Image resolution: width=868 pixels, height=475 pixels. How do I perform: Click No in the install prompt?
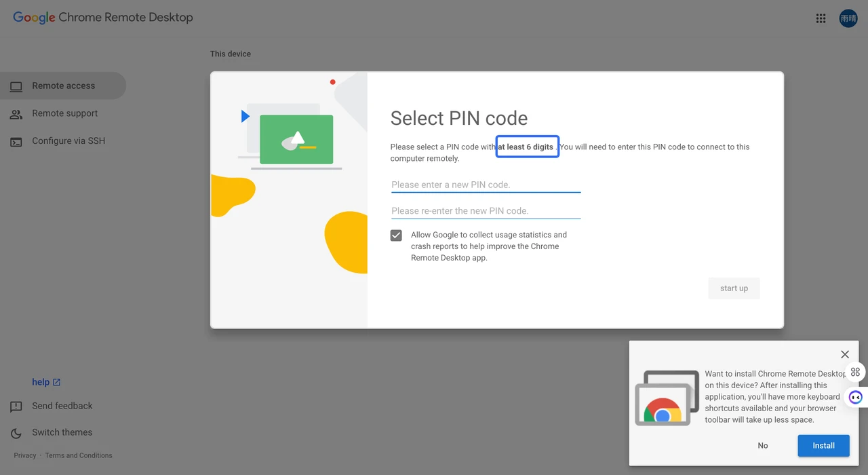point(763,446)
